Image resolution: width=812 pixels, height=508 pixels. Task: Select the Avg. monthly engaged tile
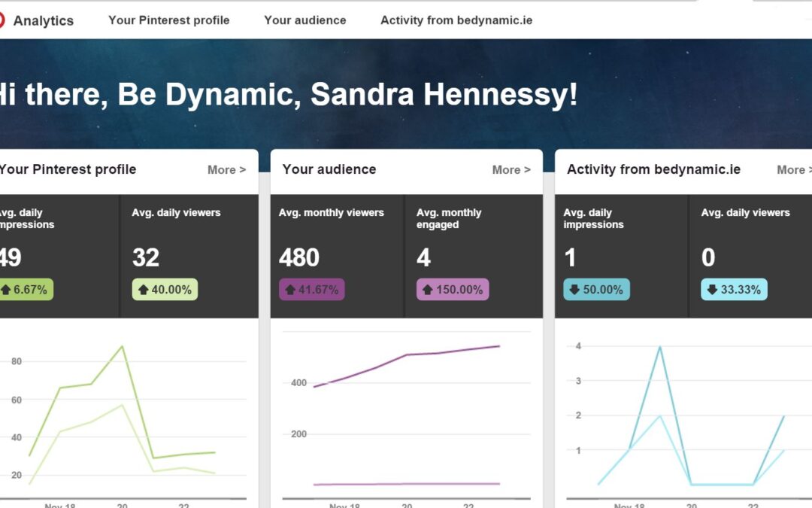pos(474,256)
